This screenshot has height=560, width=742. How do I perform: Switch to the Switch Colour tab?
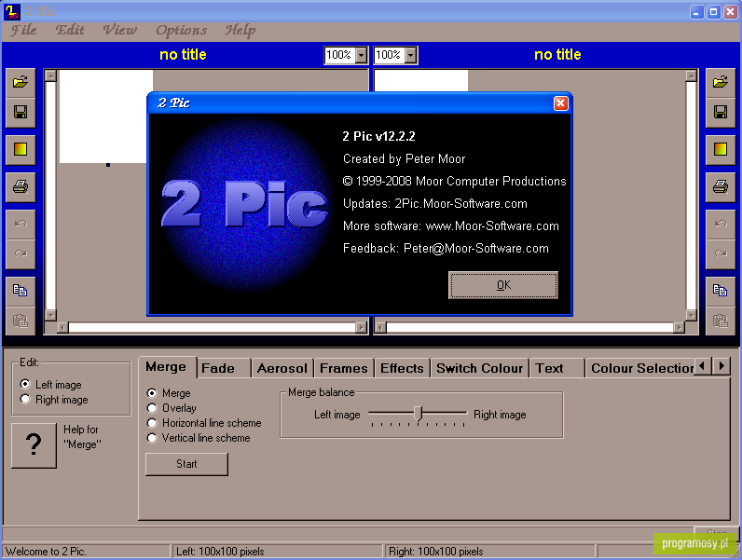click(479, 368)
